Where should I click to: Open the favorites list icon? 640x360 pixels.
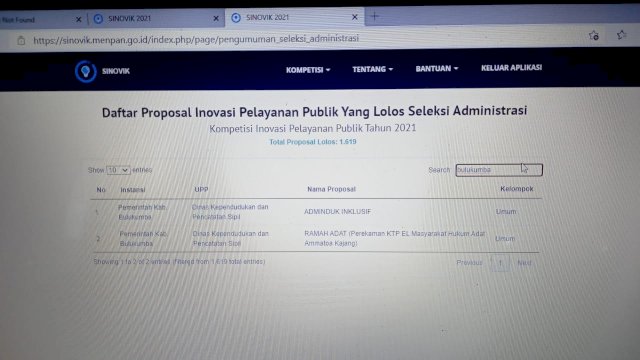622,35
